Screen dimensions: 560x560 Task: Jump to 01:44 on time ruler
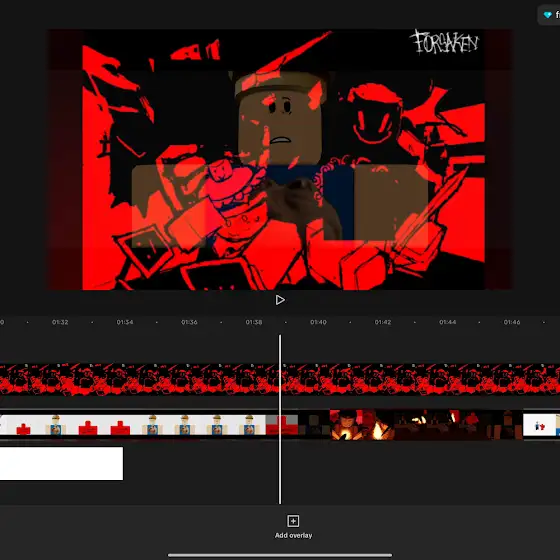point(448,322)
